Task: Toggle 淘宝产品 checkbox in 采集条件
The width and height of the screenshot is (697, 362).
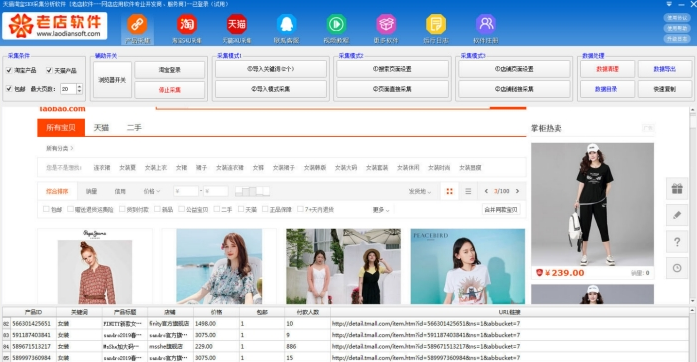Action: point(9,70)
